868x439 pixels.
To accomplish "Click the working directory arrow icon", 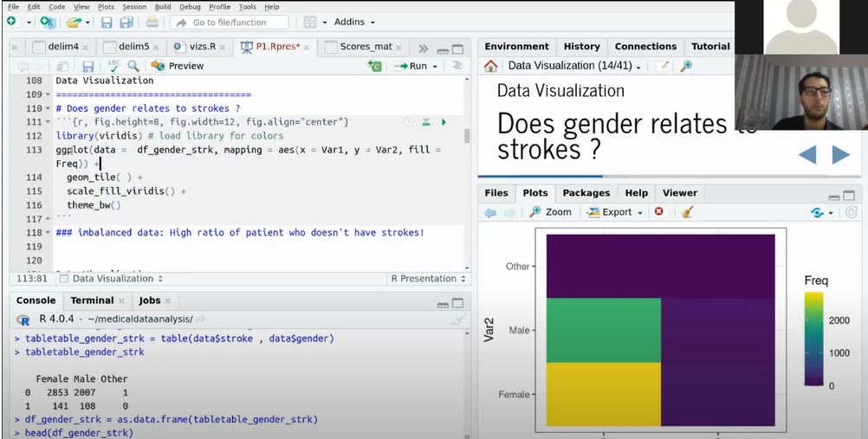I will 201,319.
